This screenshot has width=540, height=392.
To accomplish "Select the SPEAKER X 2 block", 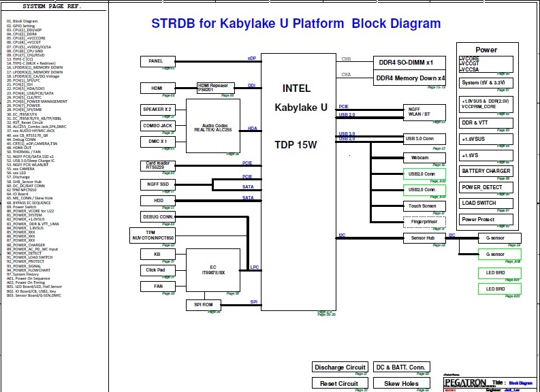I will (x=158, y=110).
